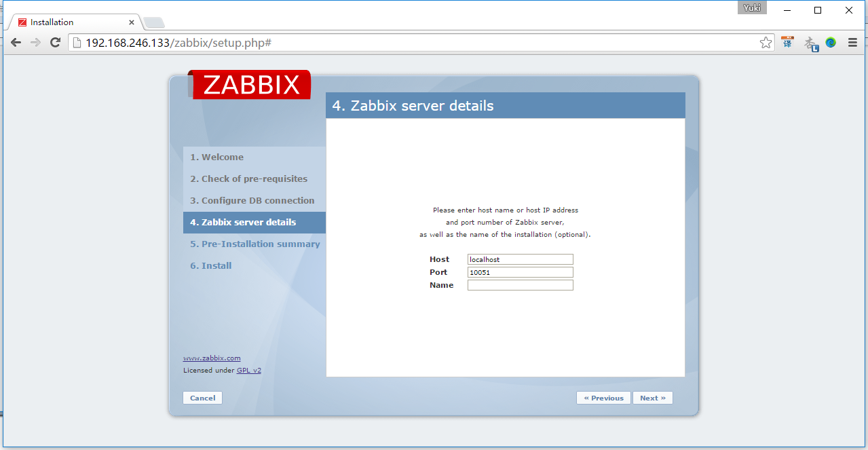Screen dimensions: 868x450
Task: Maximize the Chrome window
Action: click(x=818, y=10)
